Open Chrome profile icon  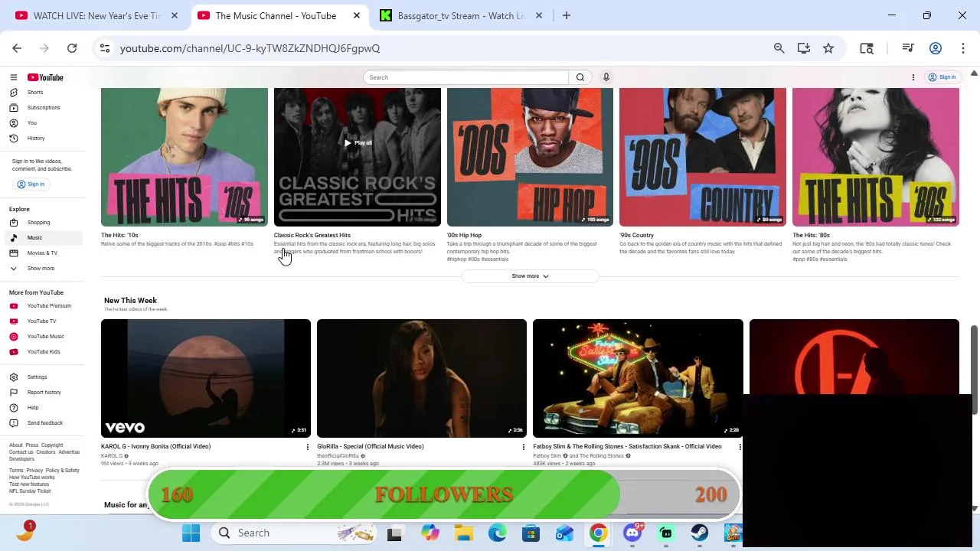coord(936,48)
